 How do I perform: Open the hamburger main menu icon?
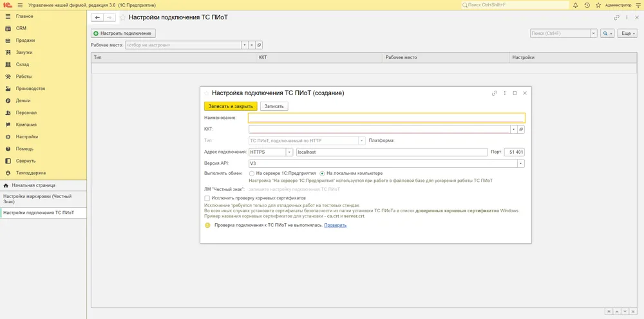coord(20,5)
